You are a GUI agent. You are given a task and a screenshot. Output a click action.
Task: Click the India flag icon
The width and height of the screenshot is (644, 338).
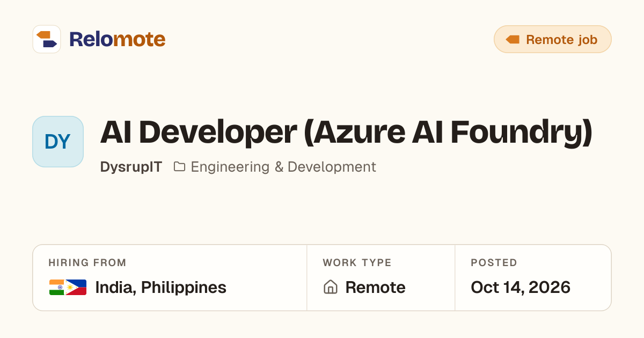point(57,288)
